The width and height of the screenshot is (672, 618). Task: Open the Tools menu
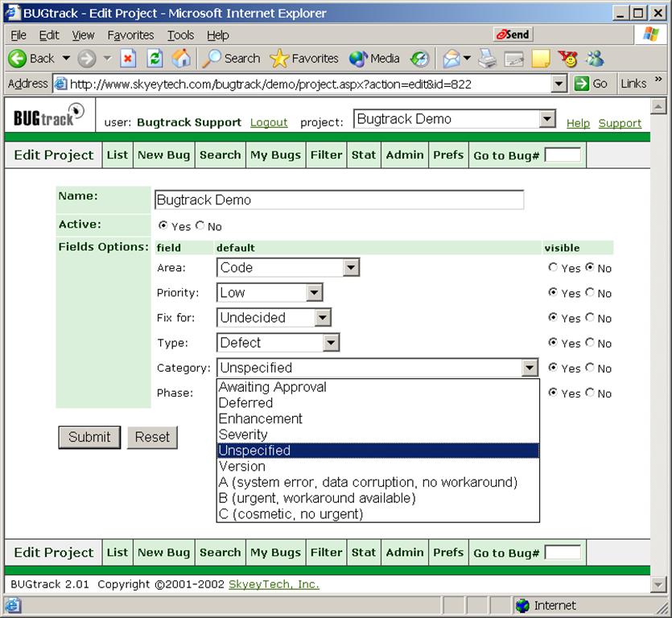coord(180,35)
